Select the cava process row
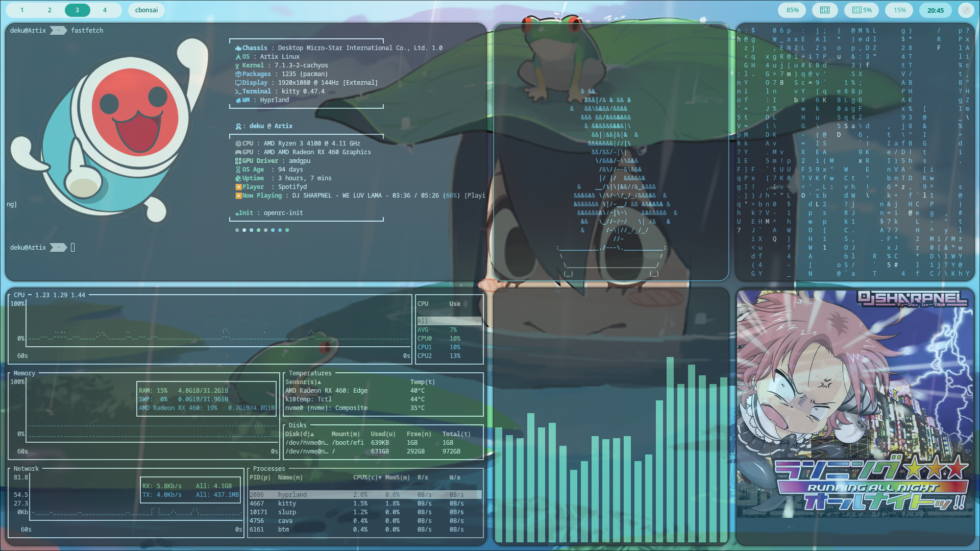The height and width of the screenshot is (551, 980). point(365,521)
